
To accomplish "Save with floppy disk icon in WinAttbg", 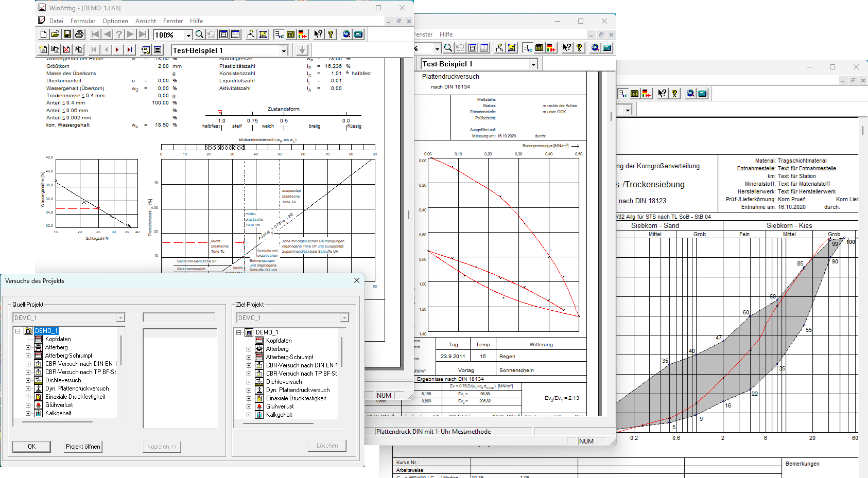I will [x=67, y=34].
